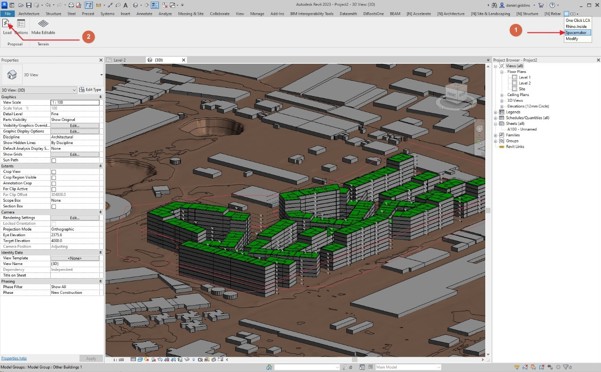Click Make Editable terrain icon
Image resolution: width=601 pixels, height=372 pixels.
[43, 24]
